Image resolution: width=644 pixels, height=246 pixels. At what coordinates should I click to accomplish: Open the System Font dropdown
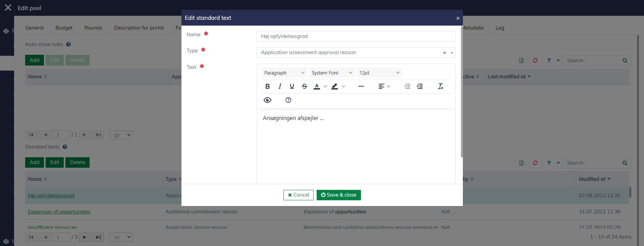pos(331,73)
